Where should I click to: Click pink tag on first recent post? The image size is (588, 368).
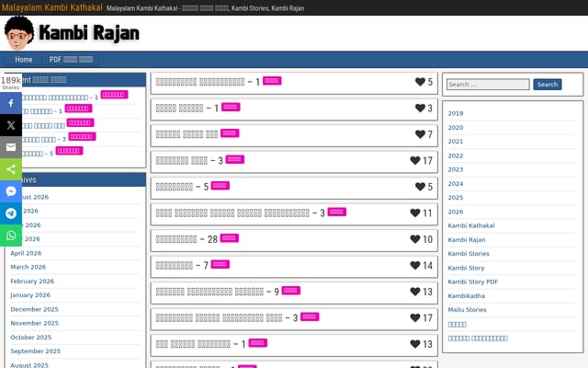click(114, 95)
